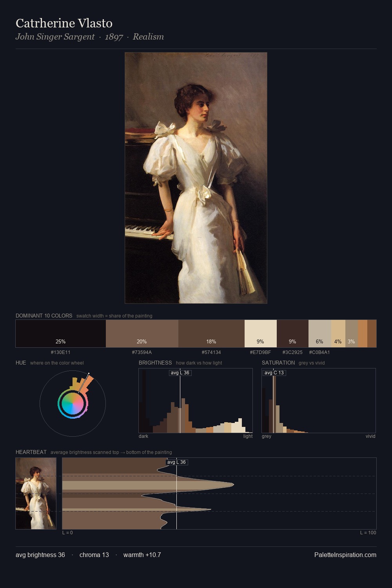Click the 'L = 0' axis label
This screenshot has width=392, height=588.
(67, 533)
